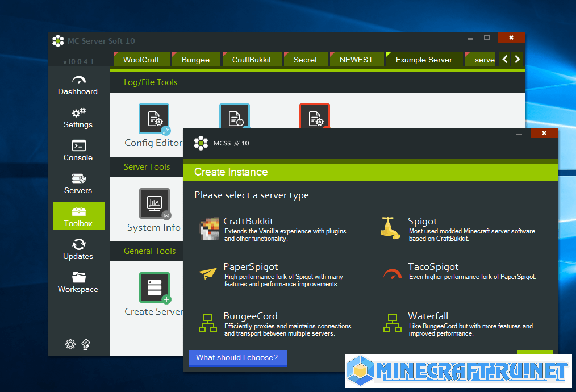576x392 pixels.
Task: Click the gear icon at sidebar bottom
Action: (70, 344)
